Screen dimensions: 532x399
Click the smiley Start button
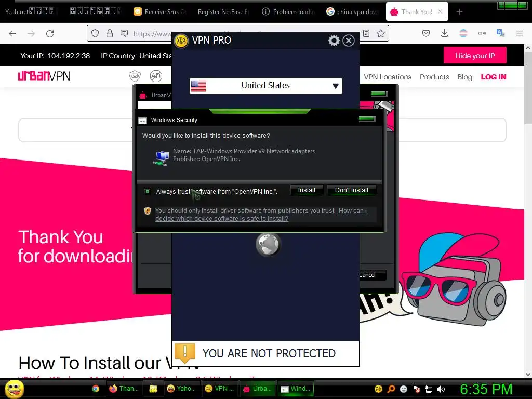[15, 389]
